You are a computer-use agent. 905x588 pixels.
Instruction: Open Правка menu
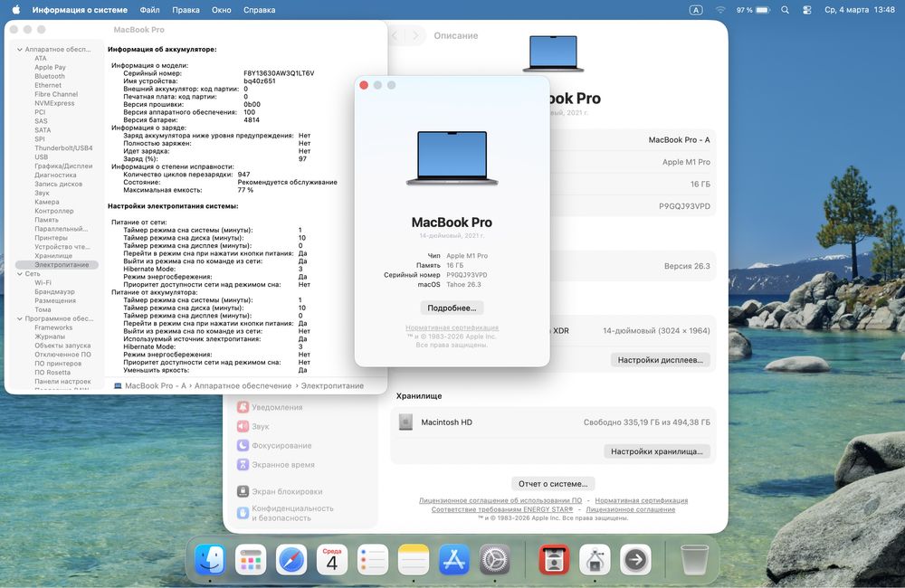pos(186,10)
